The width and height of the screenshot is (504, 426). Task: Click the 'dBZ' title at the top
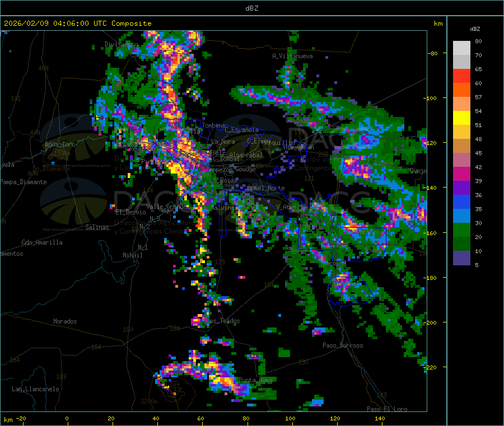pos(251,8)
